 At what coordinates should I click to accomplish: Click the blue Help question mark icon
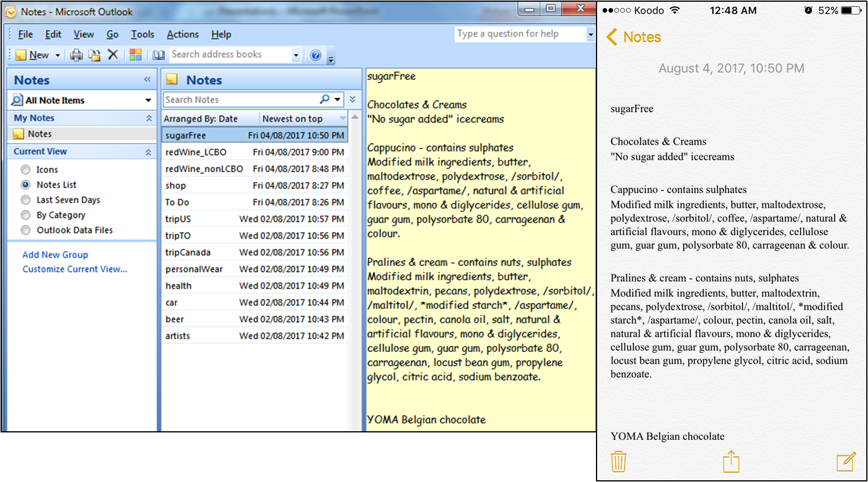tap(315, 55)
